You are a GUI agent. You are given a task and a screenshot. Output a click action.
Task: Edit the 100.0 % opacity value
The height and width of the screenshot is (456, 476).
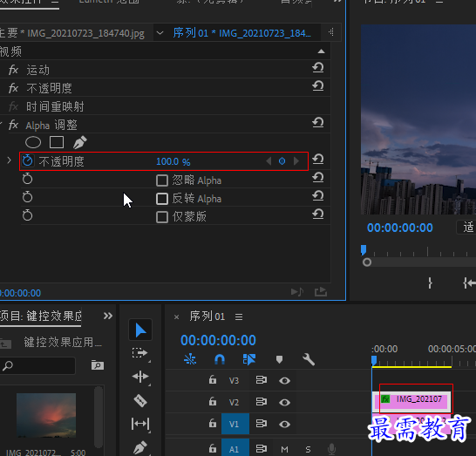[173, 161]
